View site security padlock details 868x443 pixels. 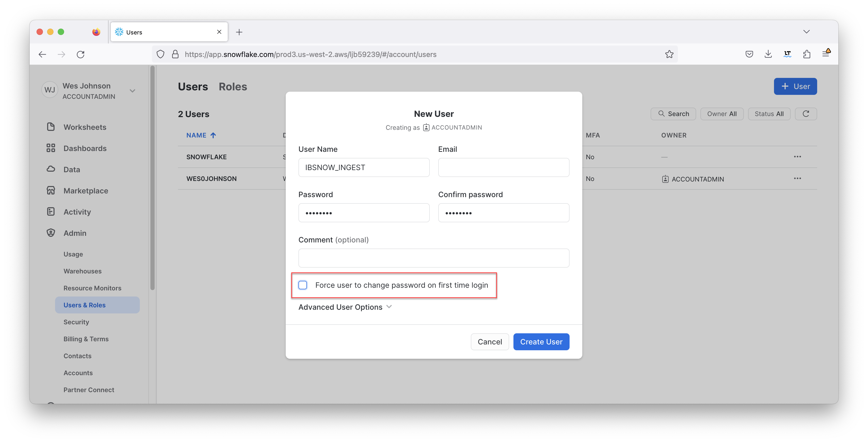pos(175,54)
